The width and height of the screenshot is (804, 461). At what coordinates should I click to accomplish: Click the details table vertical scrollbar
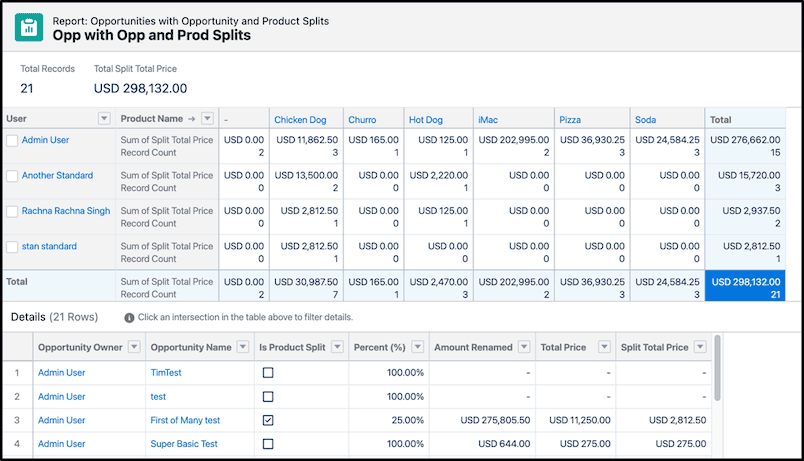[x=717, y=368]
